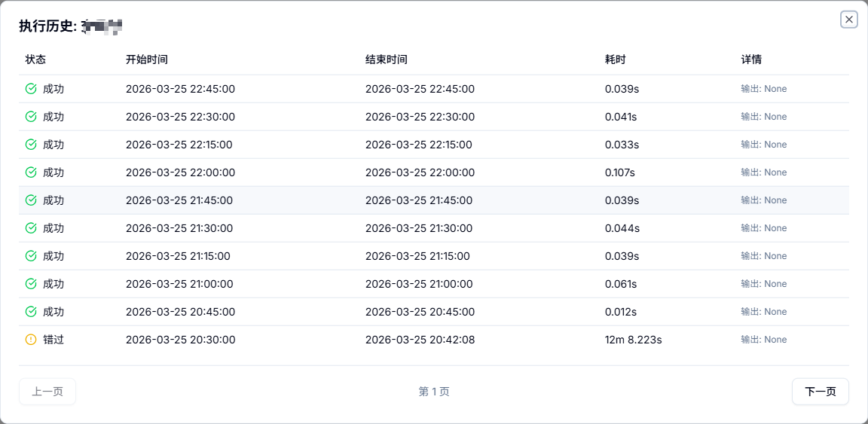Click start time 2026-03-25 21:00:00
Viewport: 868px width, 424px height.
pyautogui.click(x=179, y=284)
